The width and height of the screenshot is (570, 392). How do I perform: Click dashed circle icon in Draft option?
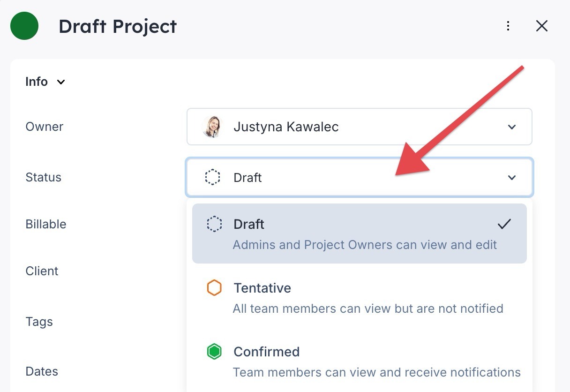pos(214,224)
